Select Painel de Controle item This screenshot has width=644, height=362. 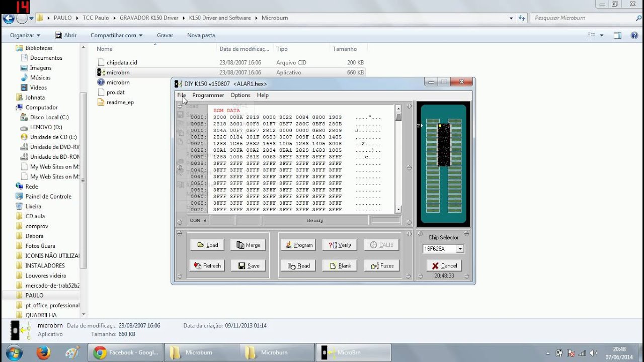[x=48, y=196]
